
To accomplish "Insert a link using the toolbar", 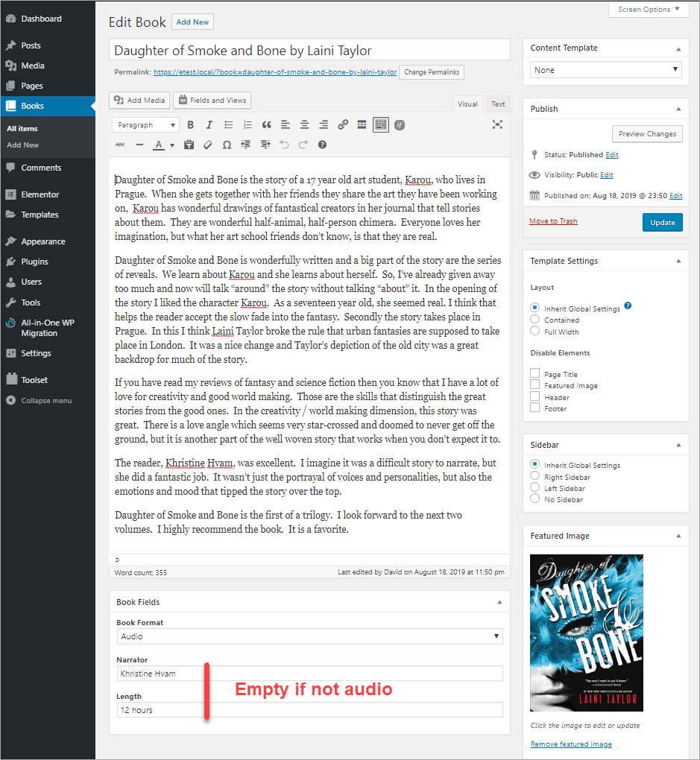I will [x=342, y=124].
